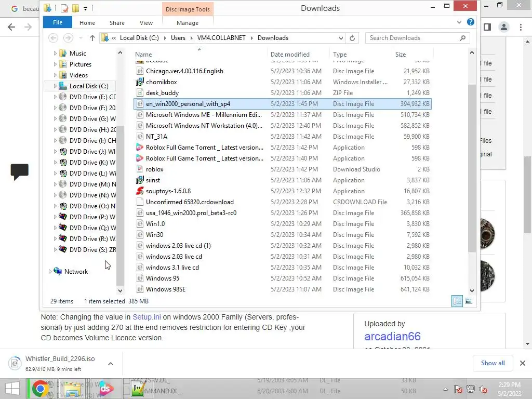This screenshot has height=399, width=532.
Task: Open Notepad++ icon on the taskbar
Action: pyautogui.click(x=138, y=389)
